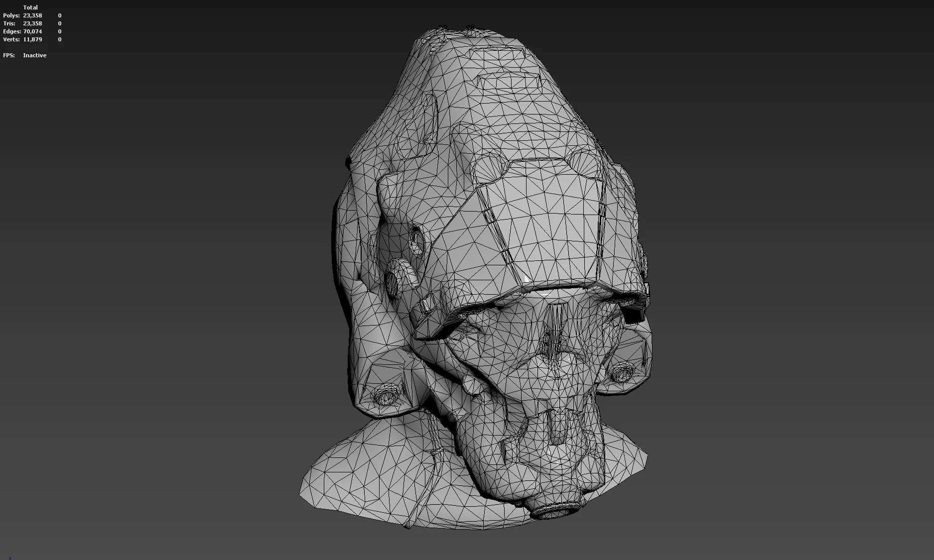The height and width of the screenshot is (560, 934).
Task: Select the black rectangular piece on helmet's right
Action: pyautogui.click(x=634, y=316)
